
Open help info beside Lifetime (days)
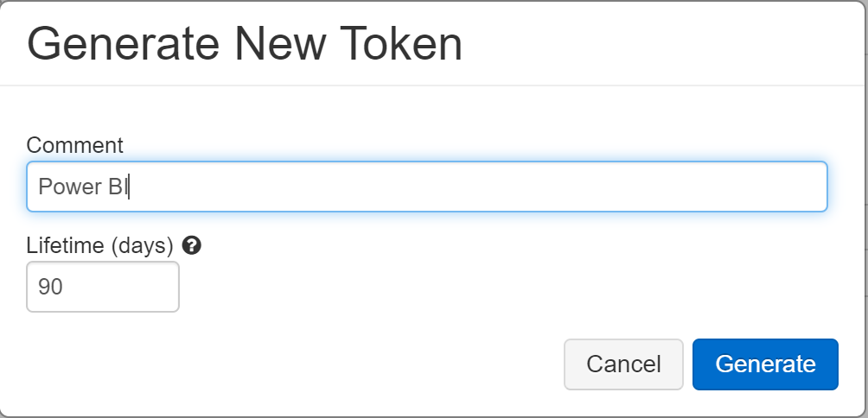click(191, 245)
